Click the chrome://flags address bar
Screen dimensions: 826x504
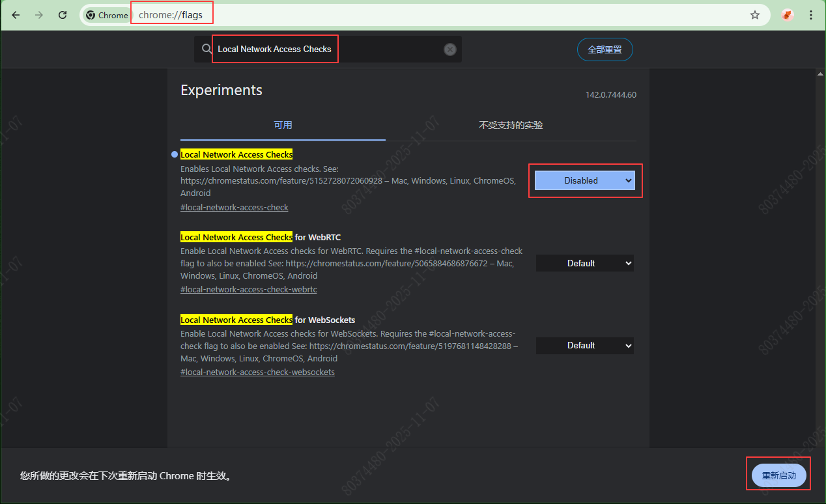click(391, 15)
